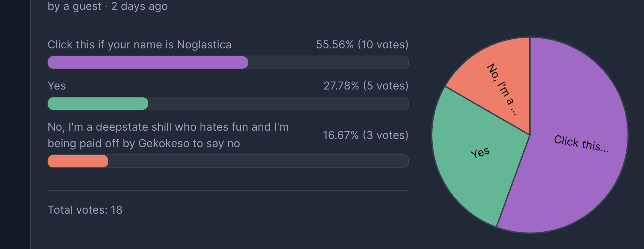Click the 'Yes' label inside the pie chart
The height and width of the screenshot is (249, 644).
480,153
